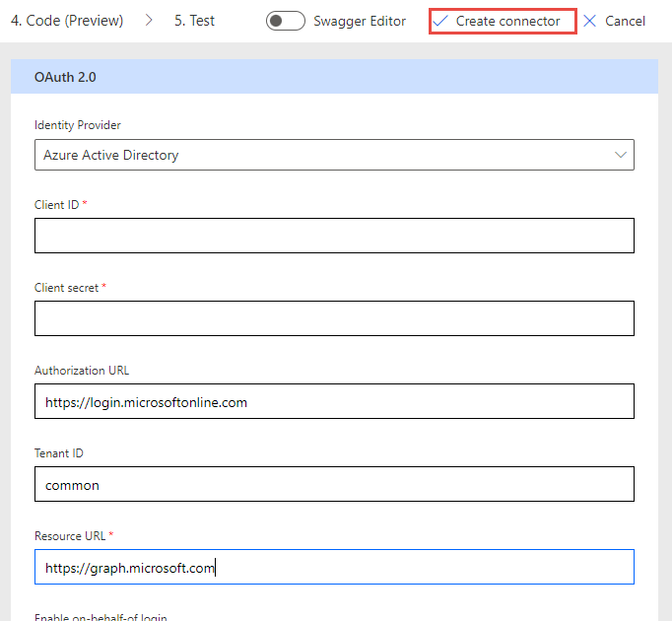This screenshot has height=621, width=672.
Task: Click the Identity Provider dropdown chevron arrow
Action: pos(621,155)
